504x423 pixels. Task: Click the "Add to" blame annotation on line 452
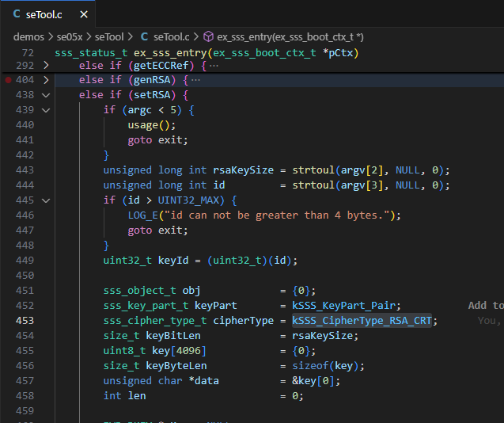point(486,305)
